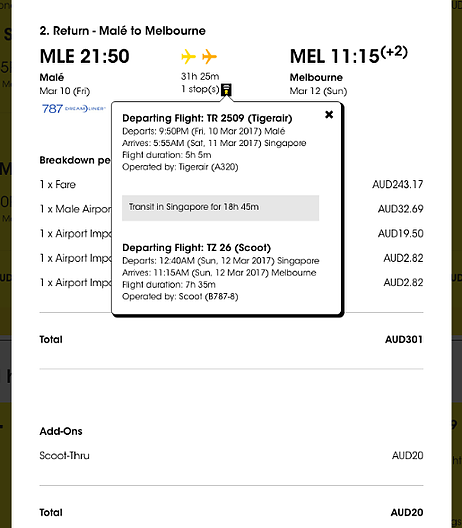Screen dimensions: 462x528
Task: Select the MEL 11:15 arrival time
Action: coord(349,55)
